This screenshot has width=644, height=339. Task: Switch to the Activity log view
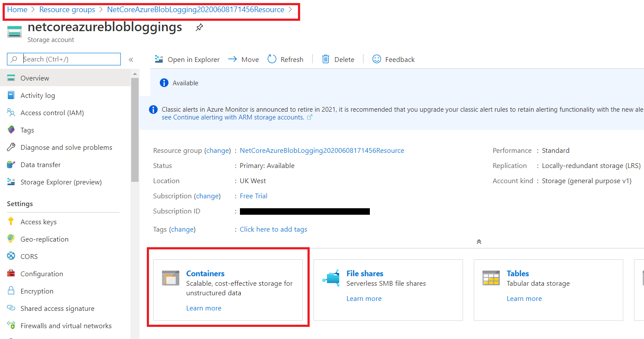coord(38,95)
